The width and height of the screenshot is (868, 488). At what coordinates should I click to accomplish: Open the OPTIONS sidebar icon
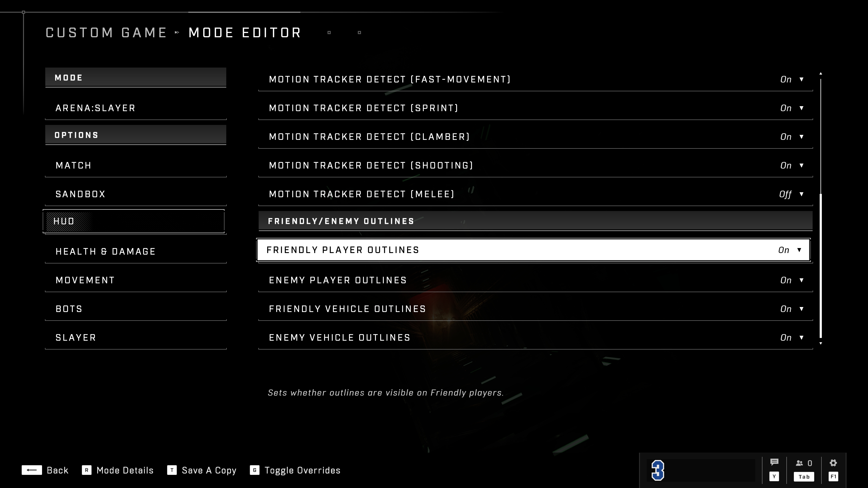(135, 135)
